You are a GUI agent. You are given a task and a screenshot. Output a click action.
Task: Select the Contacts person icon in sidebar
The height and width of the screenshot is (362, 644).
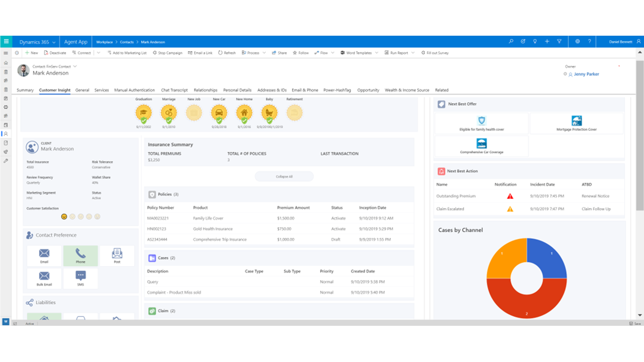pos(6,134)
